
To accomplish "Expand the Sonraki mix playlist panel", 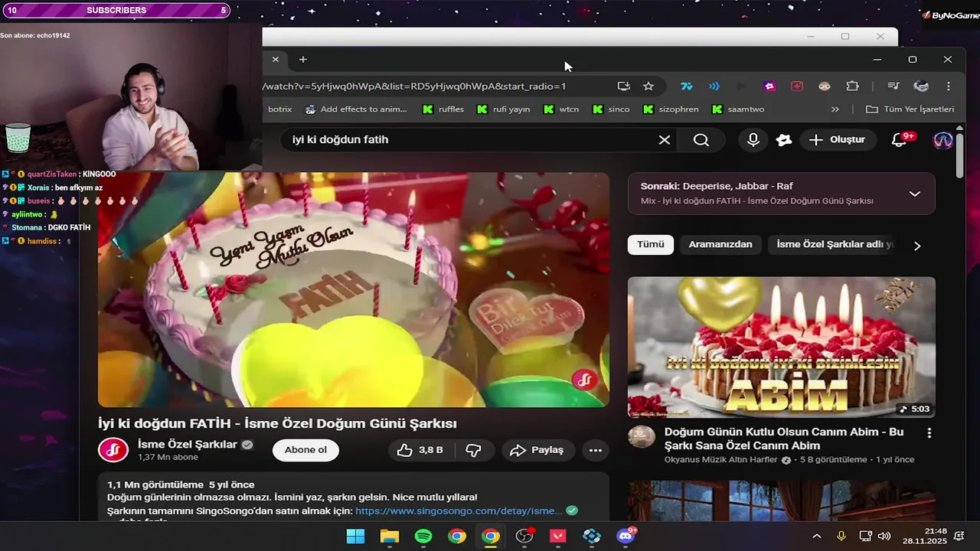I will pyautogui.click(x=914, y=194).
